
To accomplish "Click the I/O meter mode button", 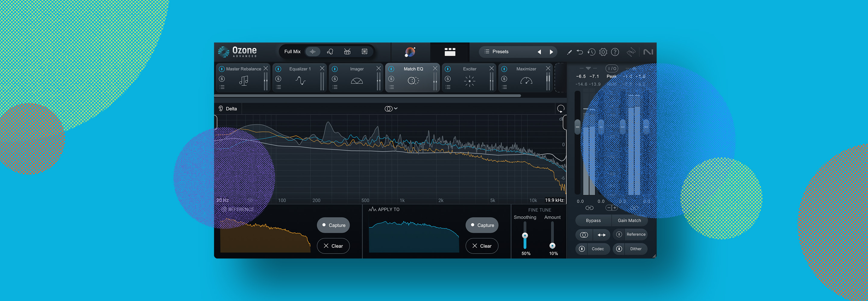I will 612,68.
